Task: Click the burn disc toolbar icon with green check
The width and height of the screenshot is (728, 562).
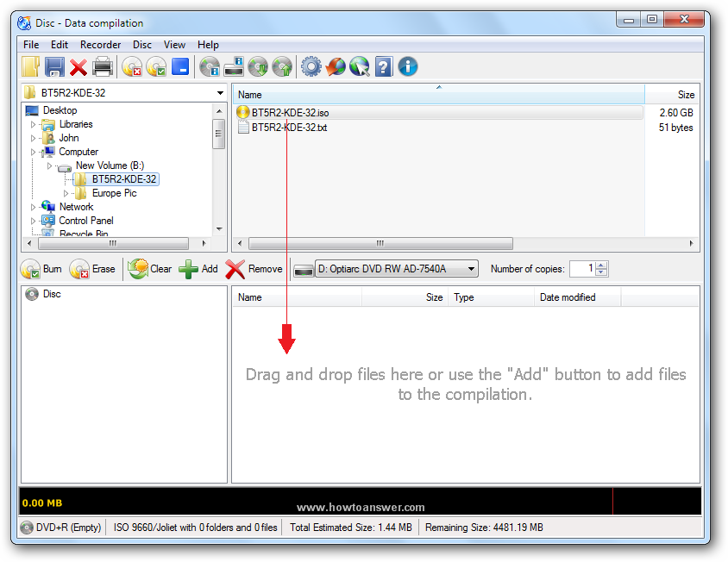Action: click(x=156, y=67)
